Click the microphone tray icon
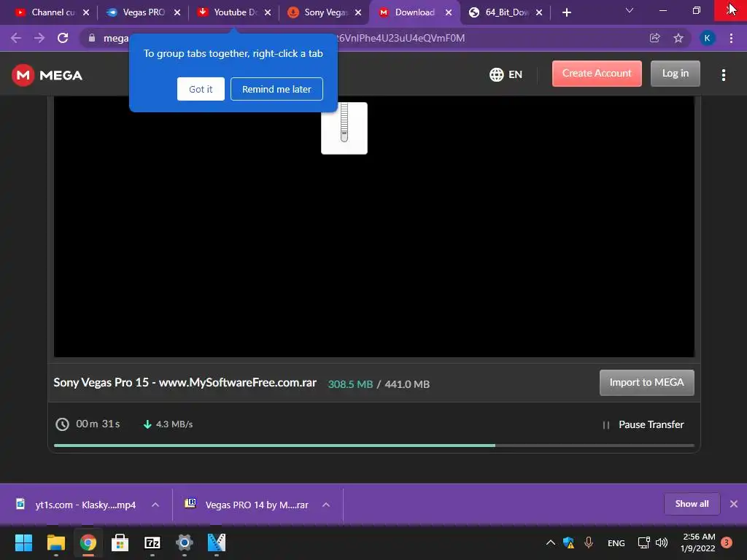The image size is (747, 560). [x=589, y=542]
